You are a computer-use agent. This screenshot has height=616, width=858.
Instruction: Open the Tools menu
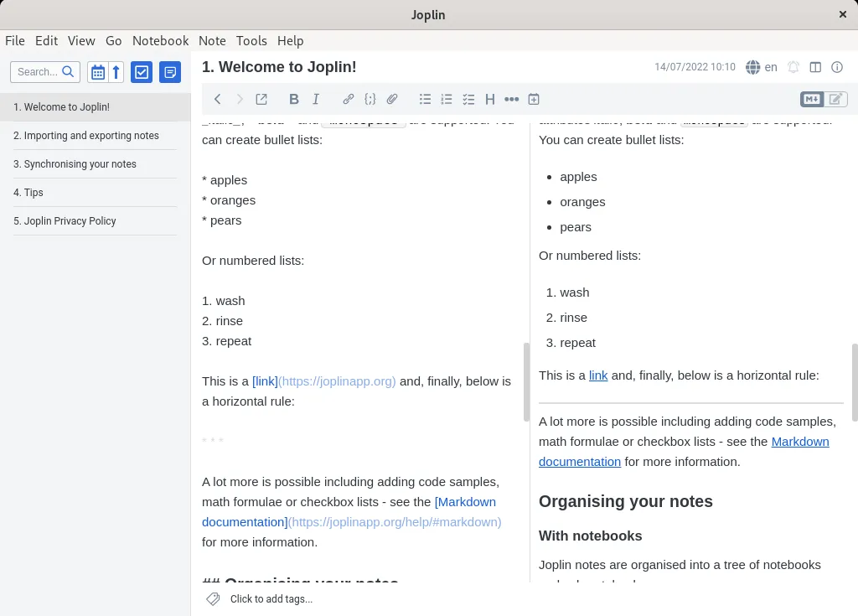tap(251, 40)
